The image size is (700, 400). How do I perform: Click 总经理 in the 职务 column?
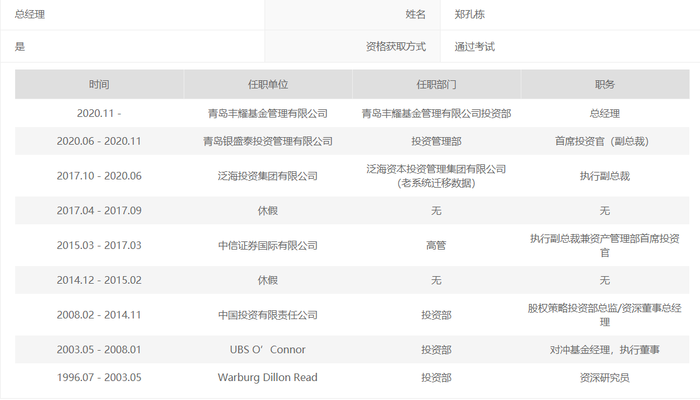[x=605, y=113]
